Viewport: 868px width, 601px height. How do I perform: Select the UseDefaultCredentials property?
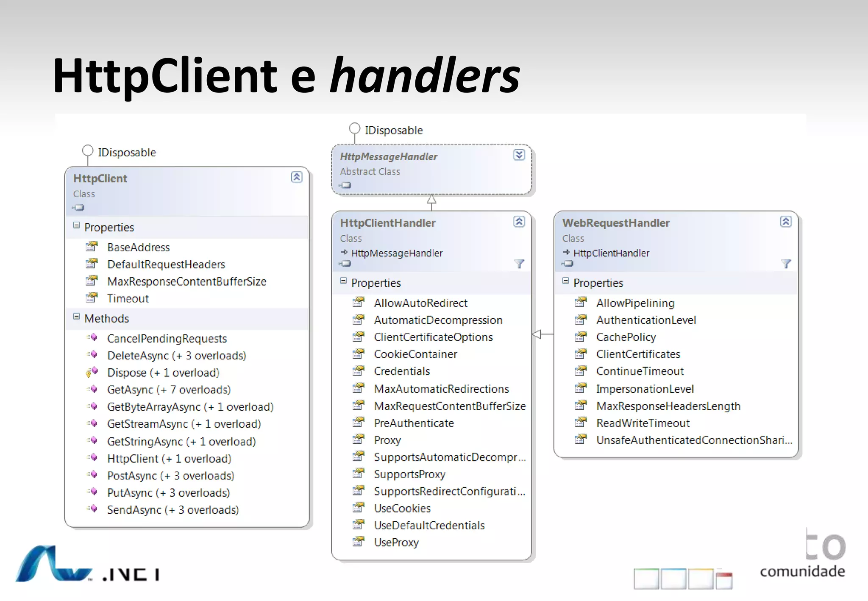click(429, 526)
